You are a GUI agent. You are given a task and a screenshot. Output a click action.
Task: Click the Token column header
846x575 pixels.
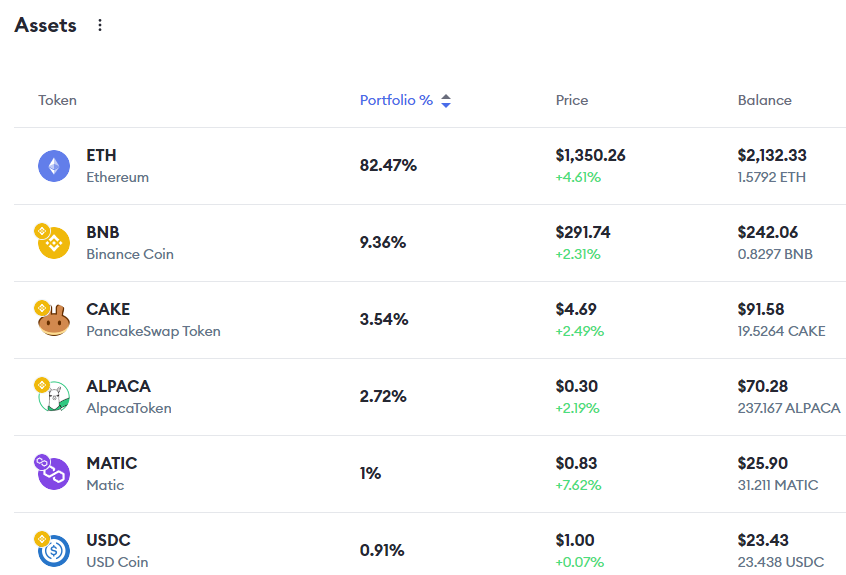point(57,100)
